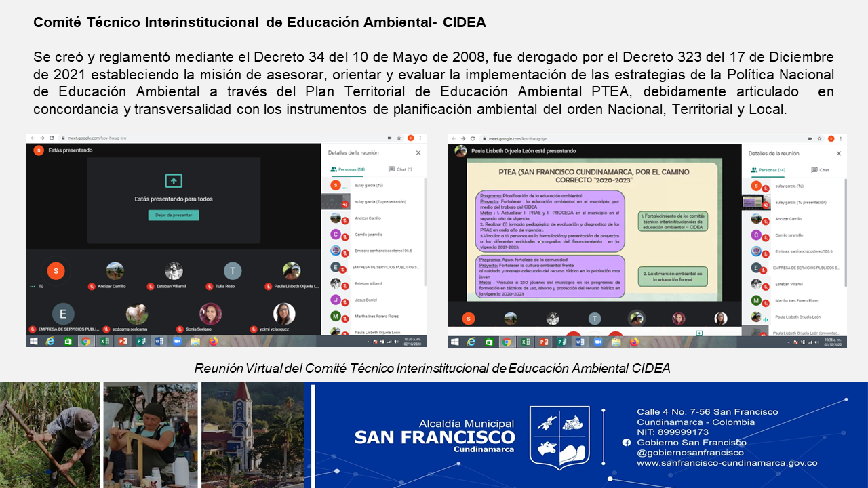The width and height of the screenshot is (868, 488).
Task: Close meeting details in the PTEA slide window
Action: (x=839, y=153)
